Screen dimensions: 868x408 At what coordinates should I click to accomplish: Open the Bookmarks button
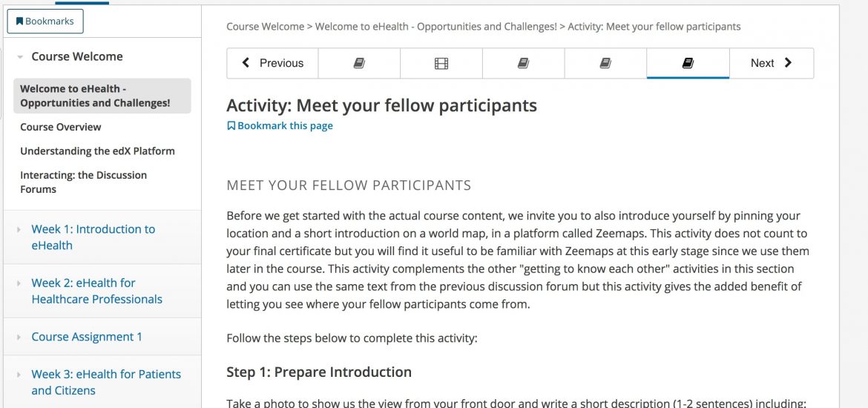[45, 21]
